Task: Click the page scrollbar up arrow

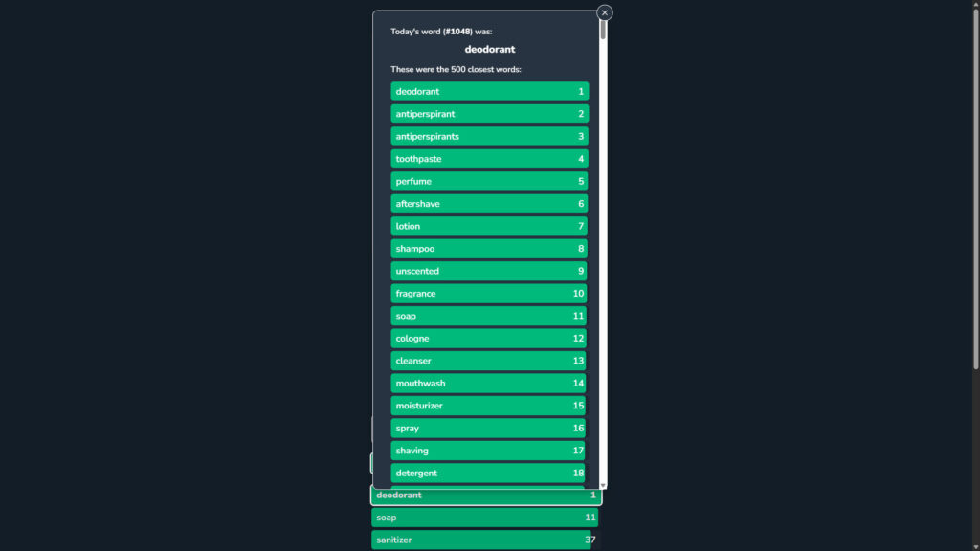Action: click(x=975, y=4)
